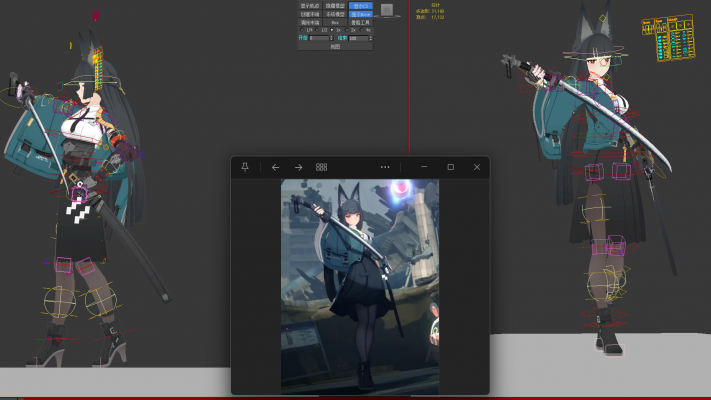Toggle the blue 显示Bone button
Viewport: 711px width, 400px height.
coord(361,15)
